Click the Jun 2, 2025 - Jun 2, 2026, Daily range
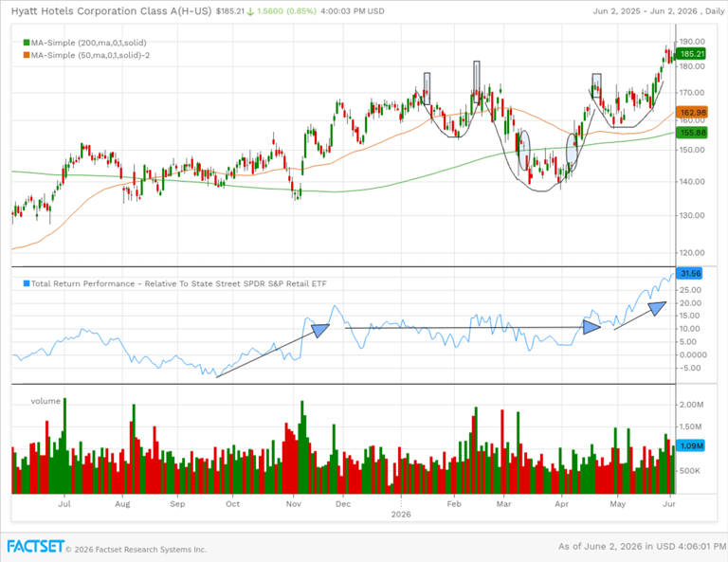This screenshot has height=562, width=728. point(659,11)
